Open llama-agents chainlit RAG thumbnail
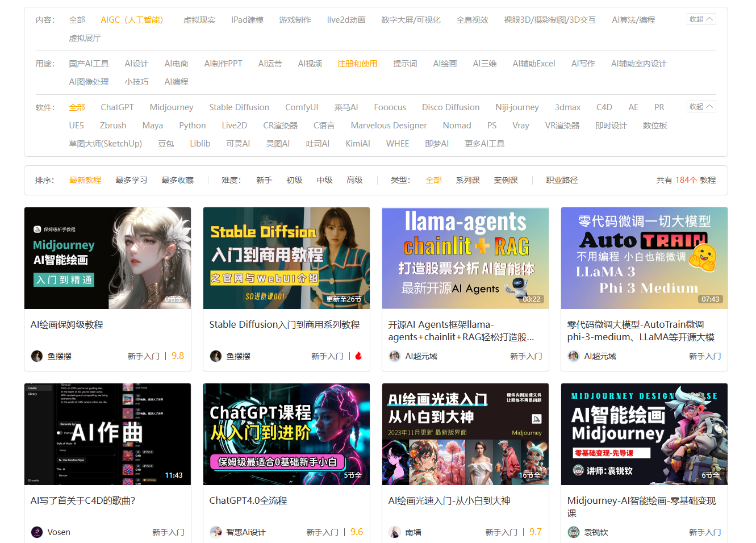The image size is (756, 543). point(465,258)
